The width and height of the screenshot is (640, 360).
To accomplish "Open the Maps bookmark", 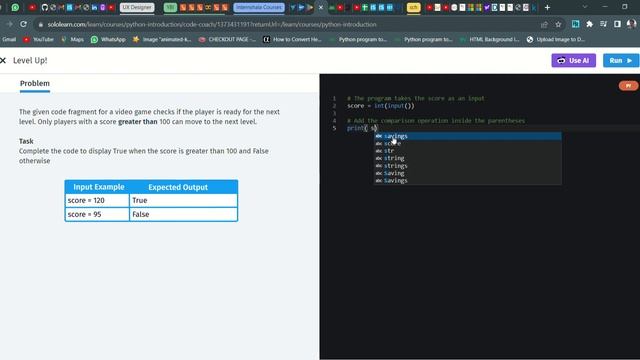I will click(x=72, y=40).
